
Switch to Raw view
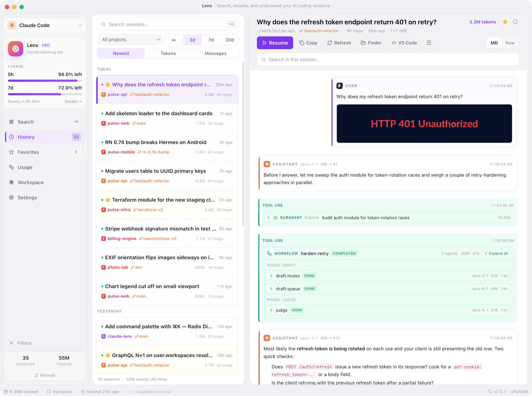[510, 43]
